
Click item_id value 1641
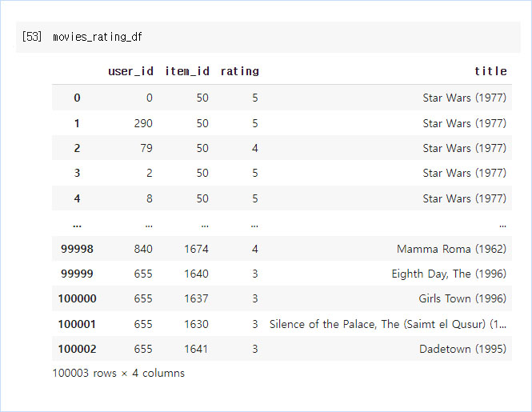click(196, 349)
